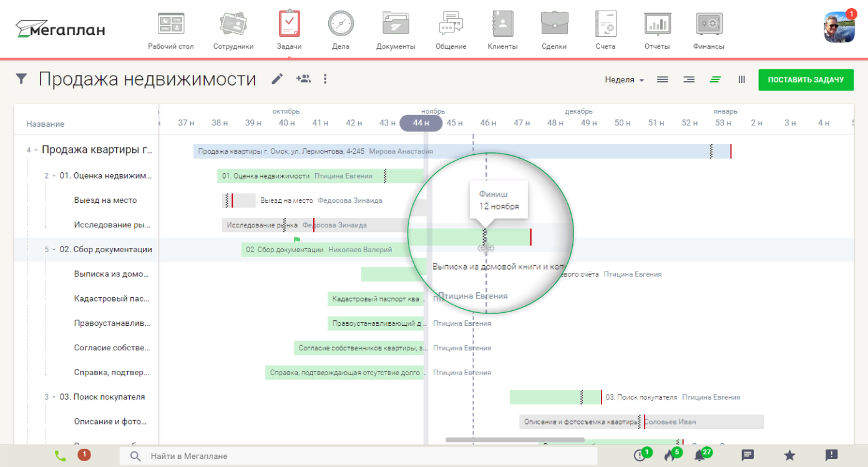Click the 48 н week label

[x=555, y=123]
